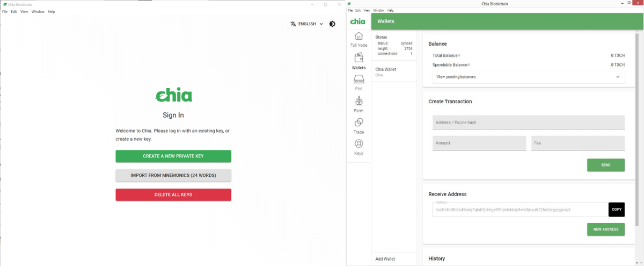Click the synced status value
Image resolution: width=644 pixels, height=266 pixels.
pyautogui.click(x=407, y=43)
